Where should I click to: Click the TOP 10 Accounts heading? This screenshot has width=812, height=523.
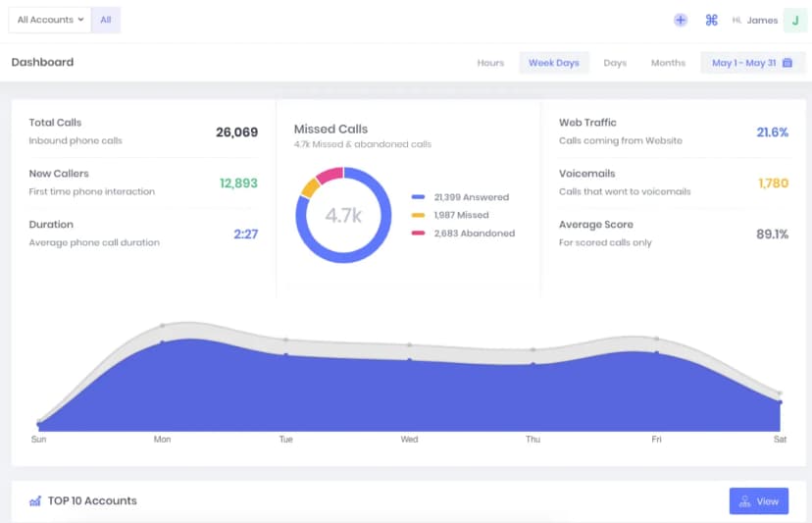[92, 500]
